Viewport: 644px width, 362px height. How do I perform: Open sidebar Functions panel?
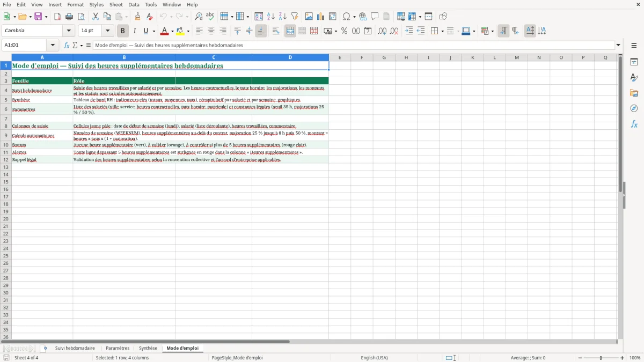tap(634, 124)
